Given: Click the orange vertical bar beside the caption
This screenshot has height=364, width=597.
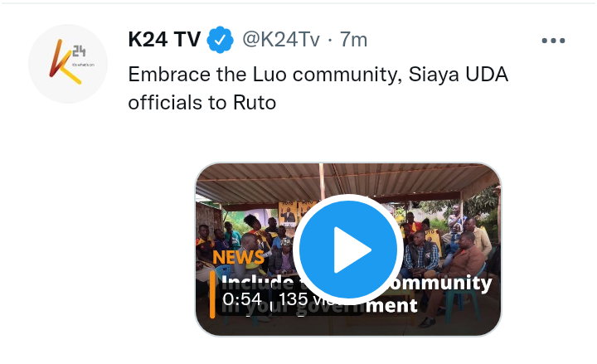Looking at the screenshot, I should pyautogui.click(x=212, y=294).
